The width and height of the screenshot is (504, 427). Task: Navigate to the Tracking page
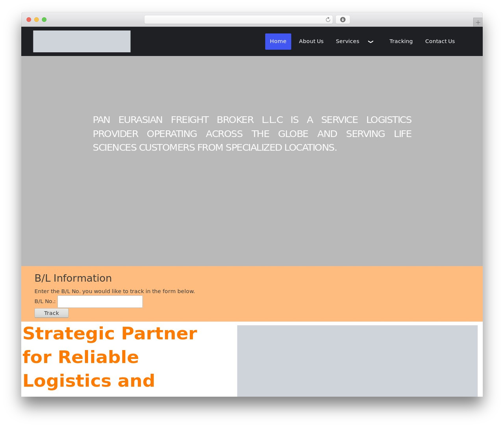401,41
